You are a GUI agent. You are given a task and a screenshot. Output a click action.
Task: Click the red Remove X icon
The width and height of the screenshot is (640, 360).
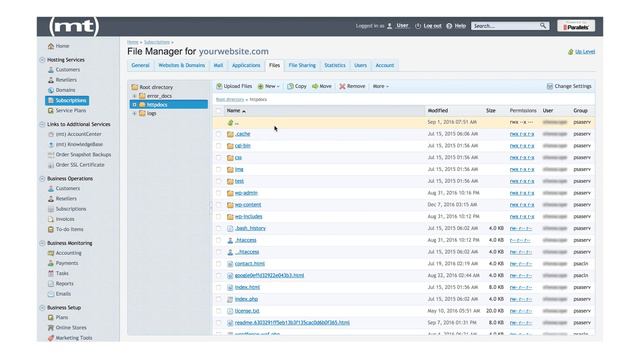click(x=342, y=86)
